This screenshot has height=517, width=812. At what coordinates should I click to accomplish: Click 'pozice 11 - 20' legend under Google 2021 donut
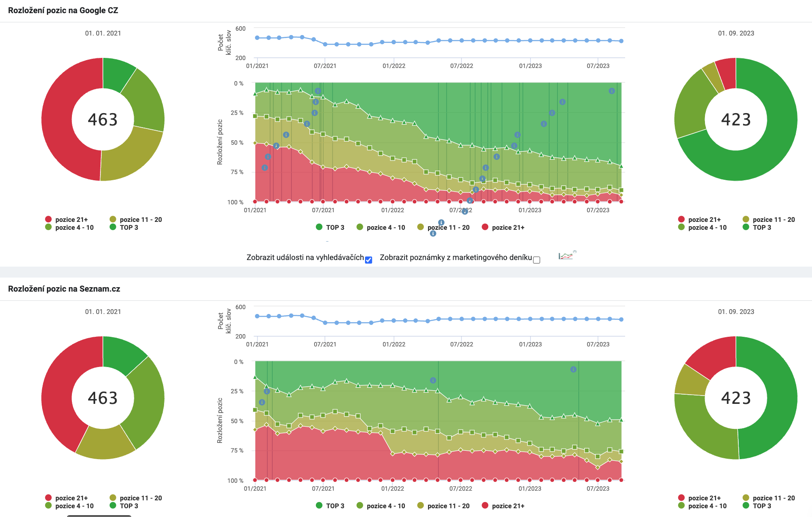[136, 219]
